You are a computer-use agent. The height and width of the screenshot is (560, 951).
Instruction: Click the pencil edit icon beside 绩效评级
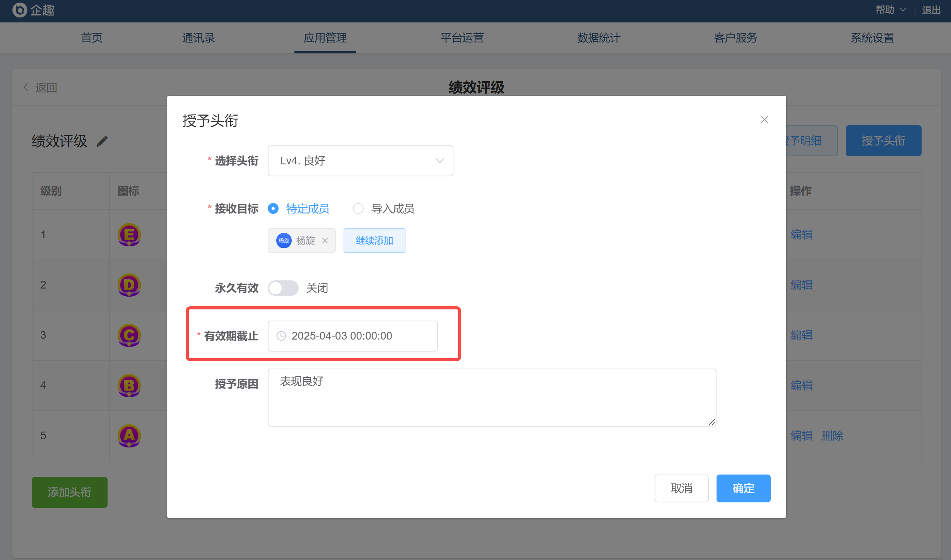tap(102, 142)
